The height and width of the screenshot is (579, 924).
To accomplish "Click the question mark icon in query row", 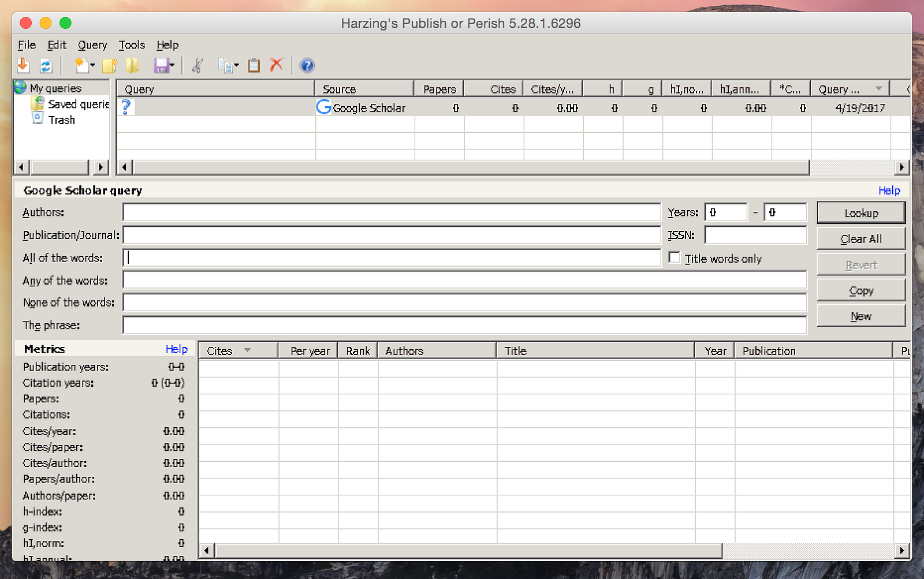I will (126, 107).
